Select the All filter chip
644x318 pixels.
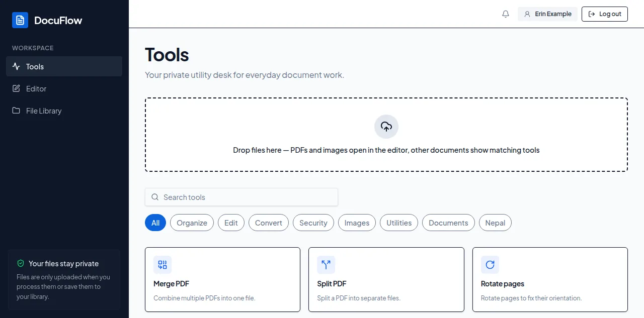click(155, 223)
